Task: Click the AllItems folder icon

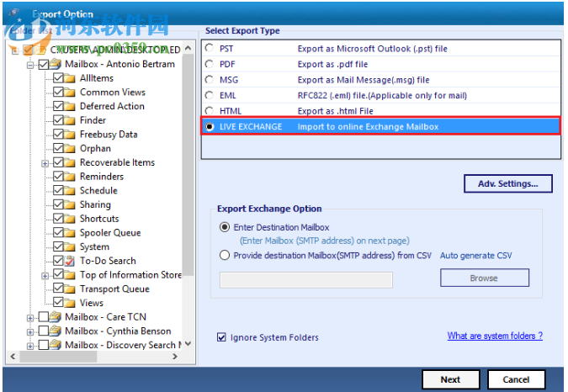Action: click(70, 78)
